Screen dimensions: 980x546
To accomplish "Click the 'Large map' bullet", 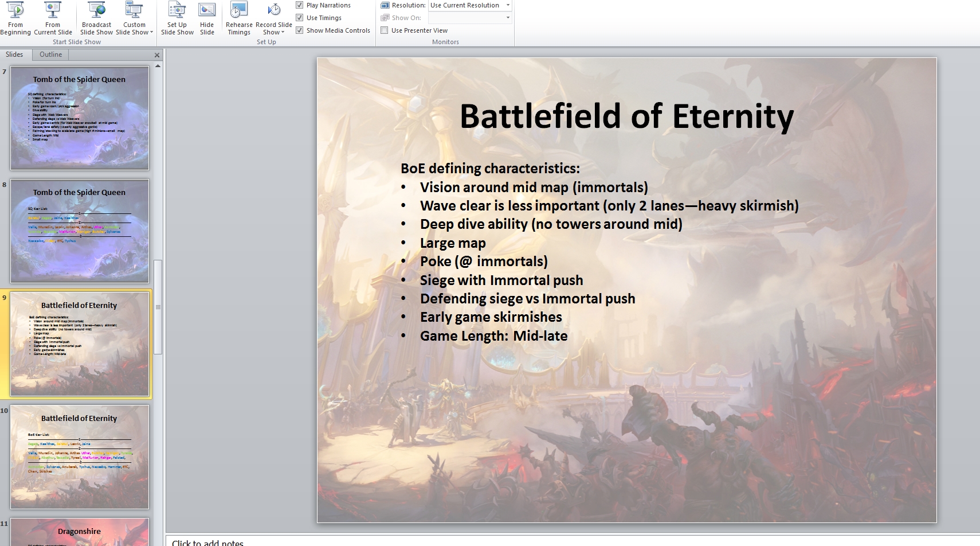I will click(x=453, y=243).
